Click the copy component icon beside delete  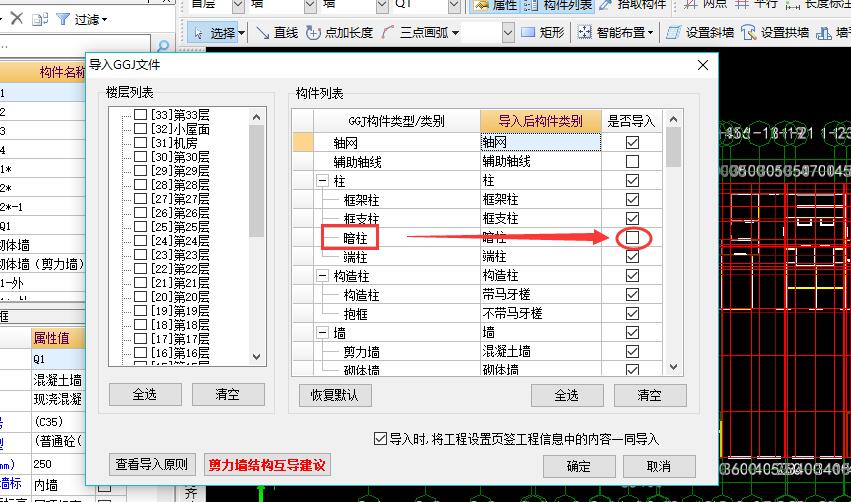point(40,20)
